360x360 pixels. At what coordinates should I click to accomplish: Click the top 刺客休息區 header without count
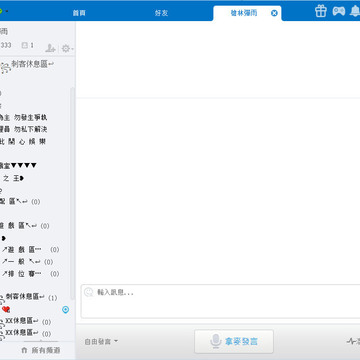[32, 64]
